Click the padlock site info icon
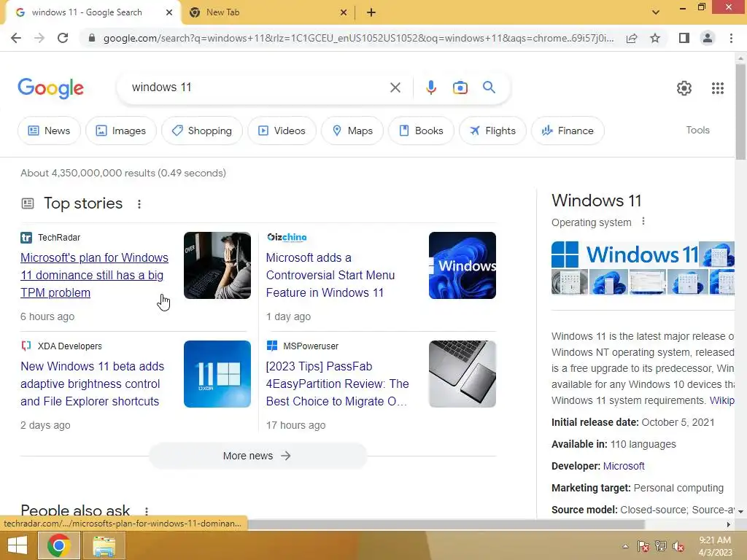Screen dimensions: 747x560 pyautogui.click(x=92, y=38)
